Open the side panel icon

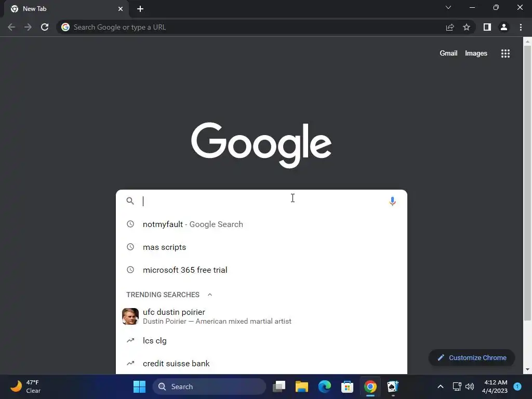(487, 27)
